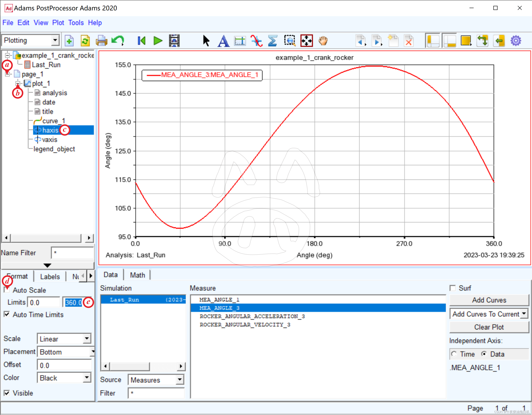532x415 pixels.
Task: Click the Sigma statistics icon
Action: tap(273, 41)
